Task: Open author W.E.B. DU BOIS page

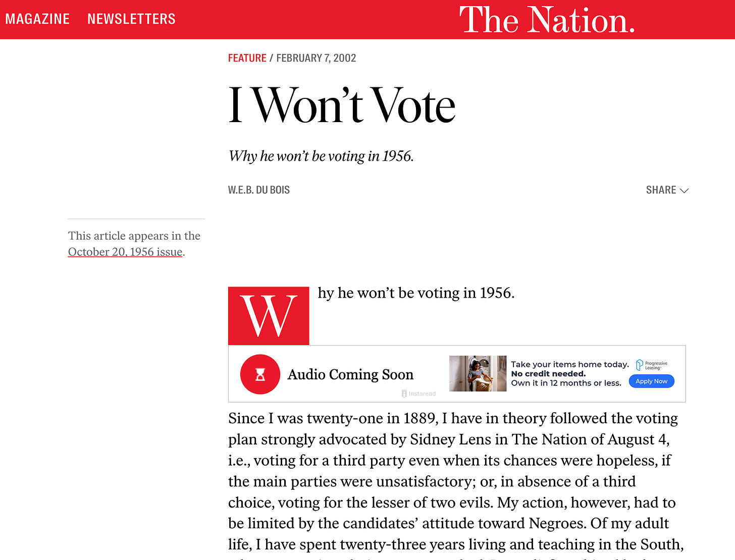Action: (x=259, y=190)
